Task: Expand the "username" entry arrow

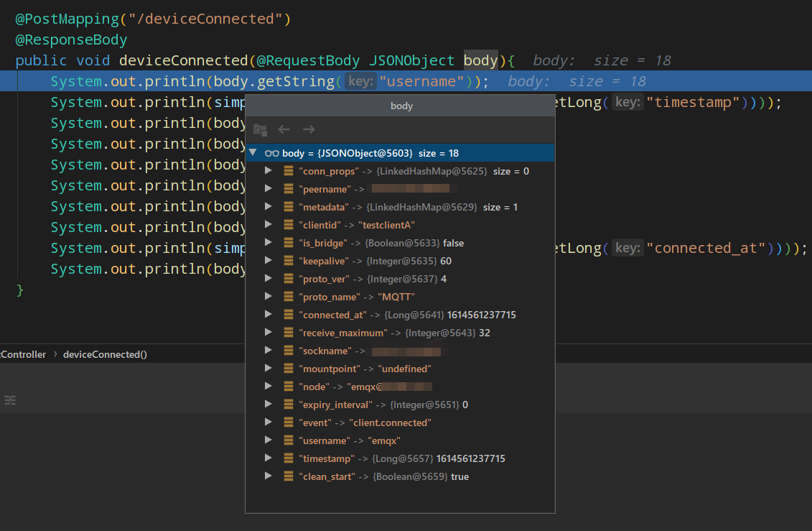Action: pos(269,440)
